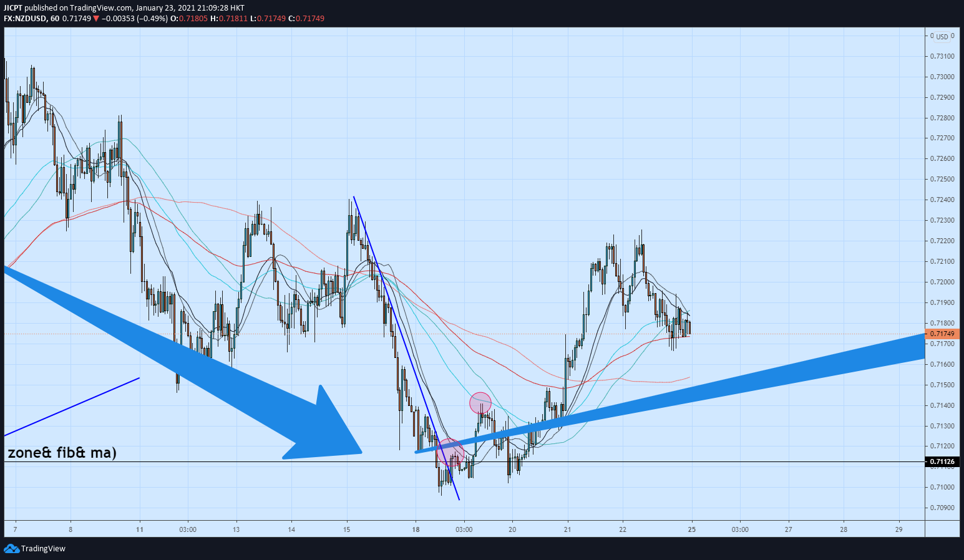Click the low value L:0.71749

click(268, 18)
